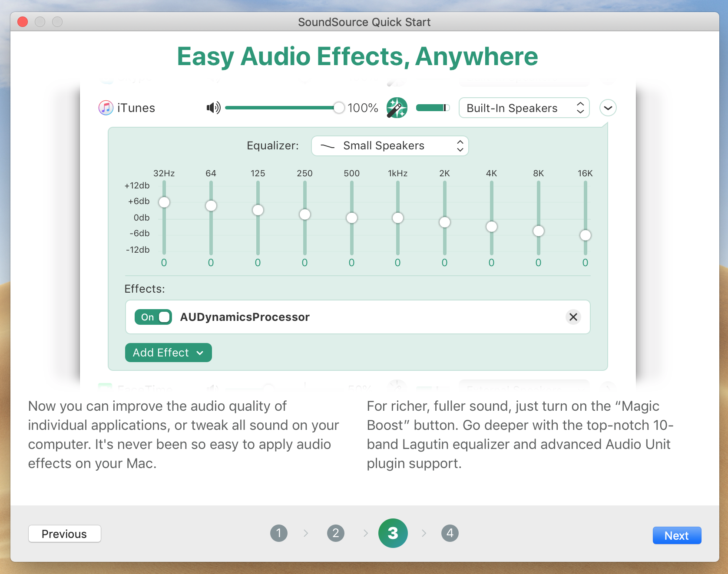Click the 16K band label
Screen dimensions: 728x574
click(x=586, y=173)
